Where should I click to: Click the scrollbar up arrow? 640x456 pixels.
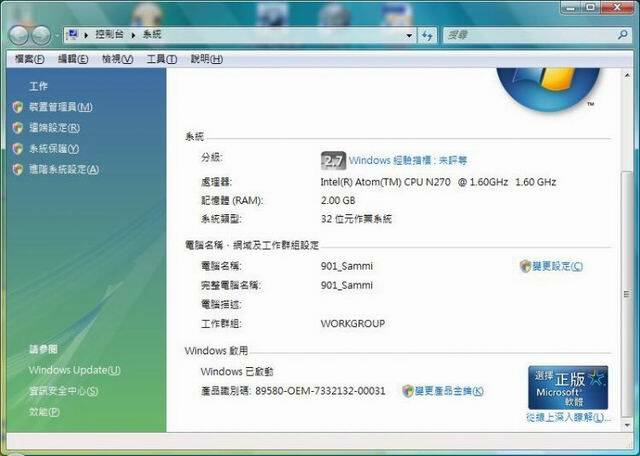(627, 75)
